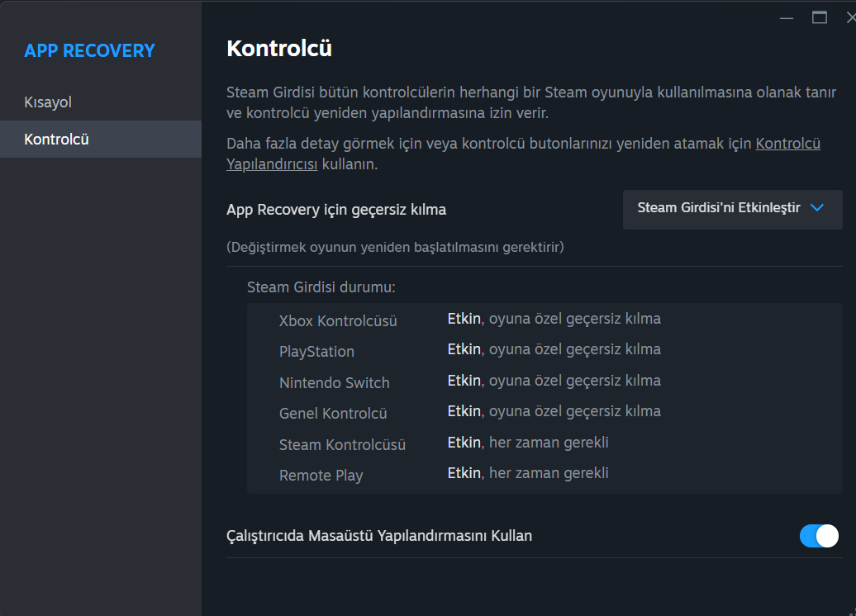Click the Değiştirmek oyunun yeniden başlatılmasını note
The image size is (856, 616).
(395, 247)
